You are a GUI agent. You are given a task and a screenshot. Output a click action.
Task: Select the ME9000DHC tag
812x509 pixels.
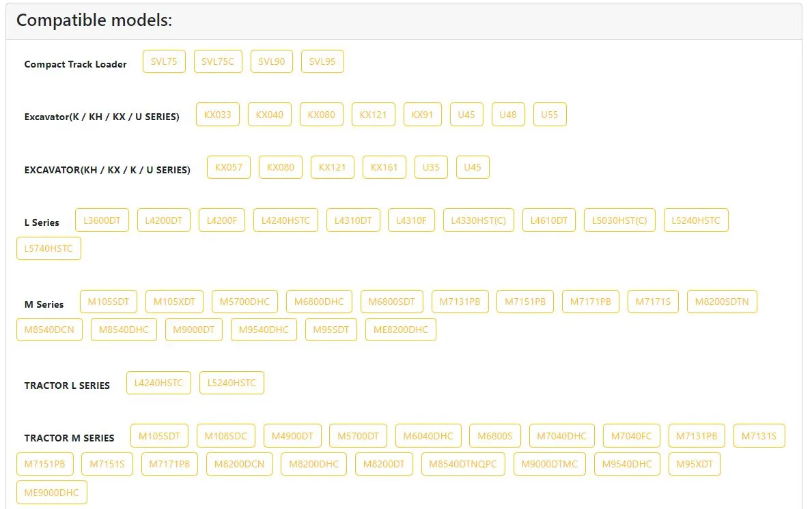[52, 493]
